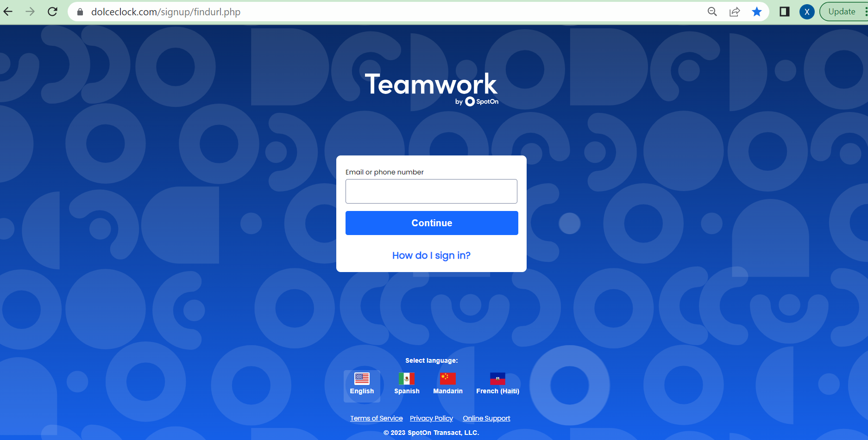868x440 pixels.
Task: Open the Chrome profile avatar X
Action: pos(807,12)
